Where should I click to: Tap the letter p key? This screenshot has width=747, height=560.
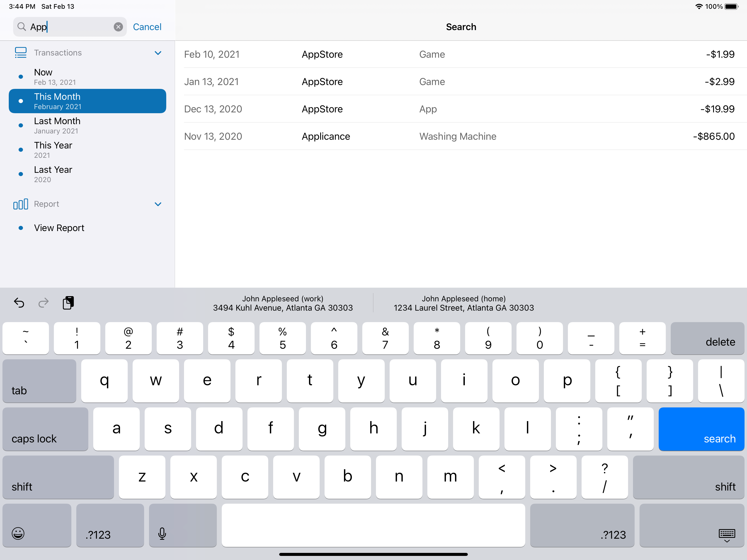[x=567, y=381]
